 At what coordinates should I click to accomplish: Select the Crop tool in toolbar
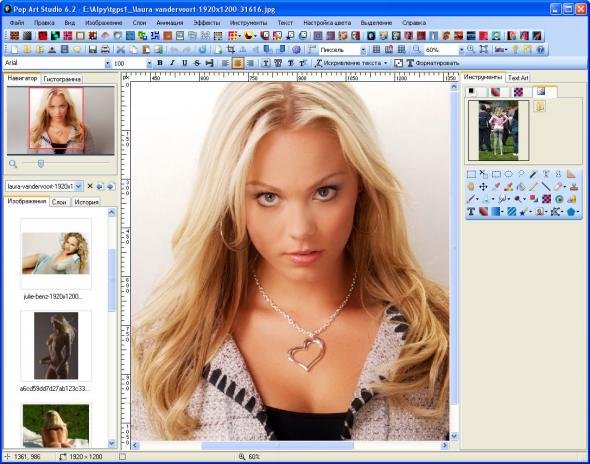point(231,49)
